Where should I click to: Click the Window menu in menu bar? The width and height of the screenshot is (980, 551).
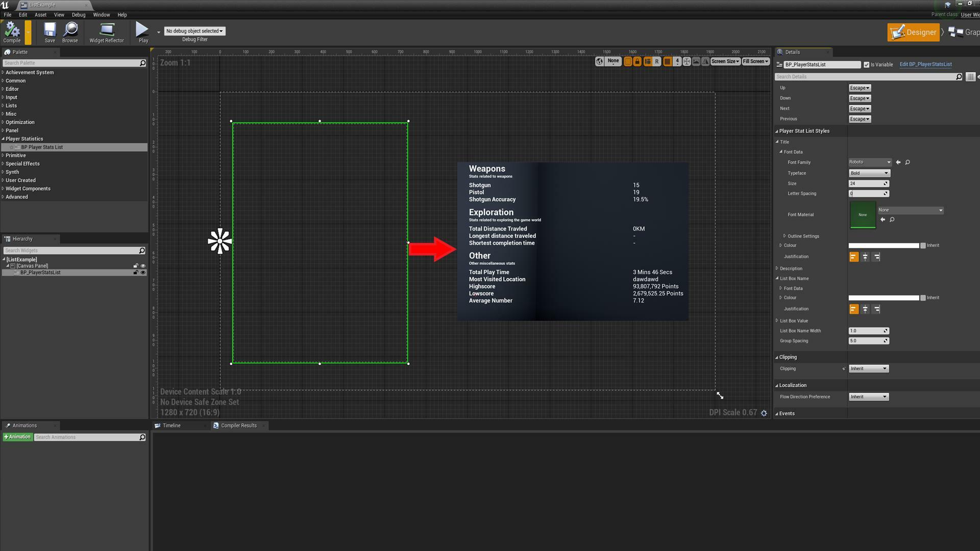101,15
